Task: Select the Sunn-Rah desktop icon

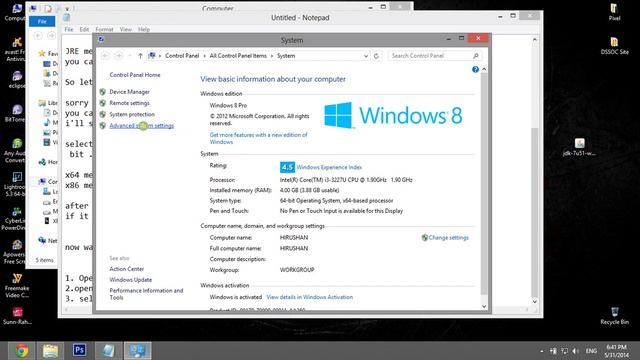Action: pos(17,316)
